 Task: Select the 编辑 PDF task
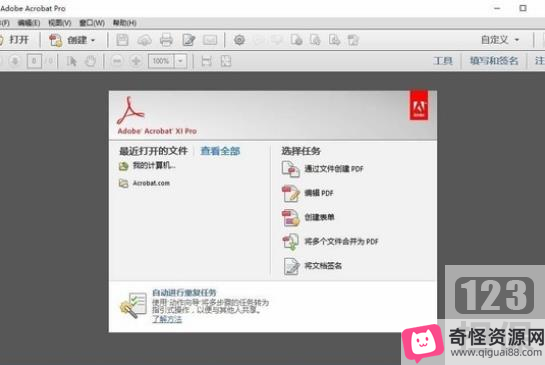pos(319,193)
